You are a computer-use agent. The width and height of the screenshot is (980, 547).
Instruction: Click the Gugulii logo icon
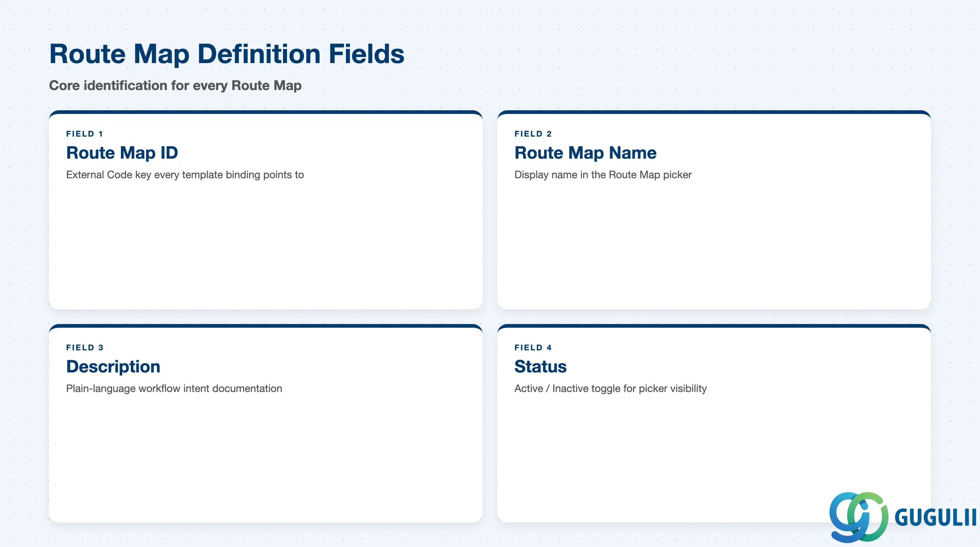859,517
